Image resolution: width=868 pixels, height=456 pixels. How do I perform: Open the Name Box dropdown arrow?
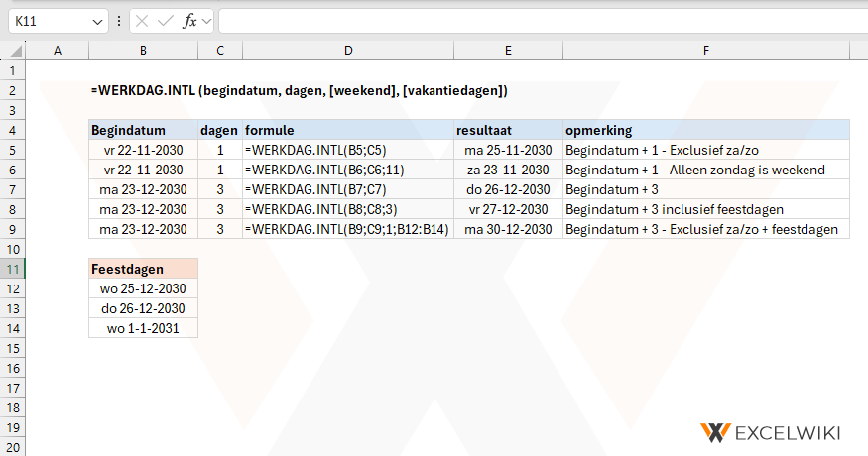(x=97, y=22)
